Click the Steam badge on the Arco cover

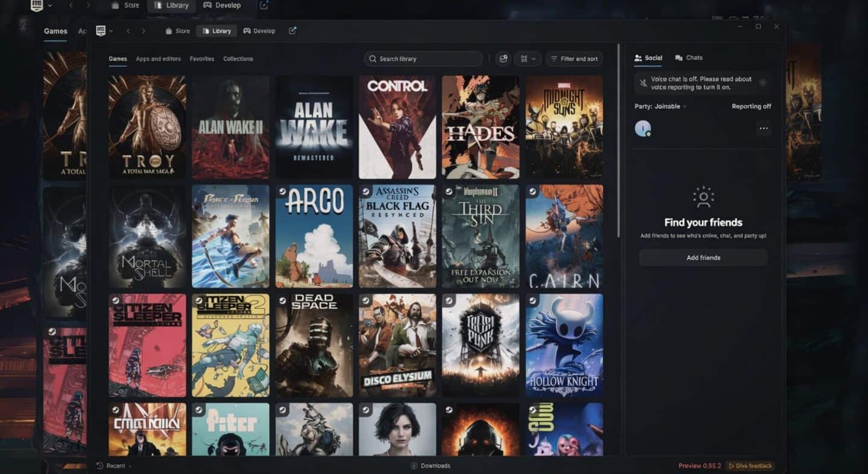tap(282, 191)
